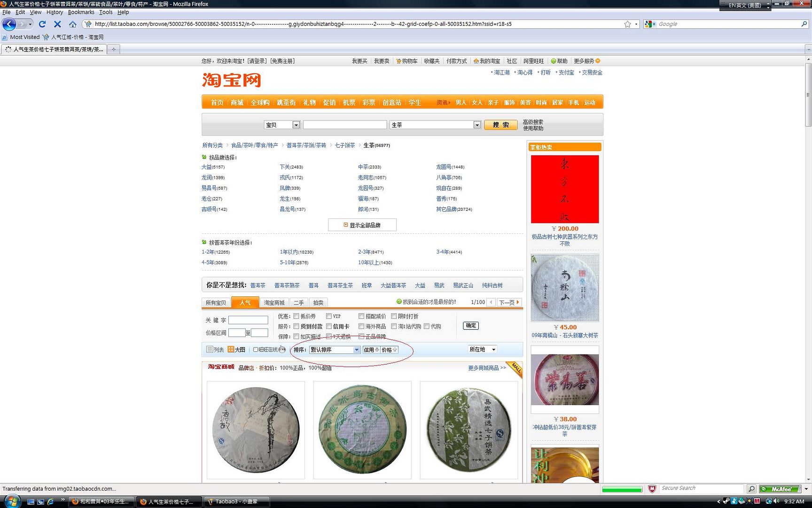
Task: Open bookmark star dropdown arrow
Action: (636, 24)
